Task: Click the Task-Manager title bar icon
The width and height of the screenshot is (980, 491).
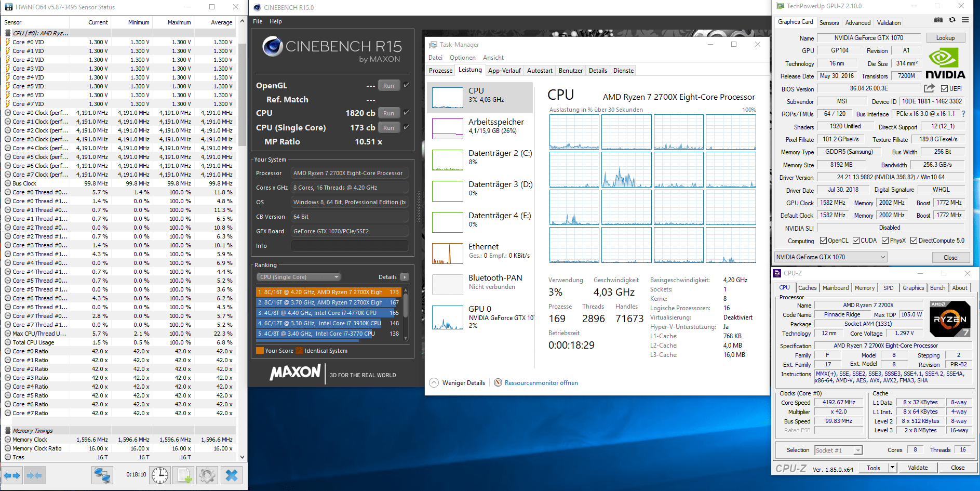Action: (x=433, y=45)
